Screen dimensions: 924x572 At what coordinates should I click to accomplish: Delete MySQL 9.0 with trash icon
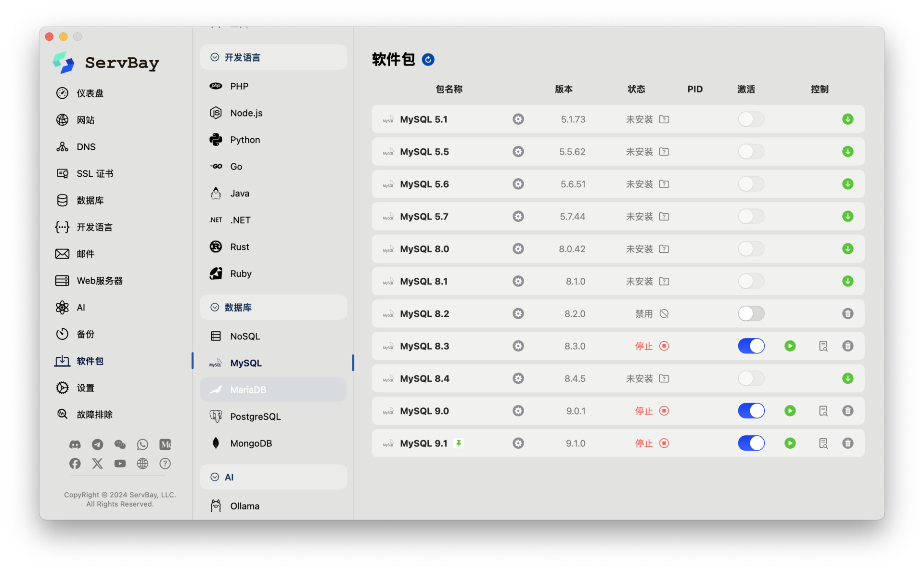pos(847,411)
